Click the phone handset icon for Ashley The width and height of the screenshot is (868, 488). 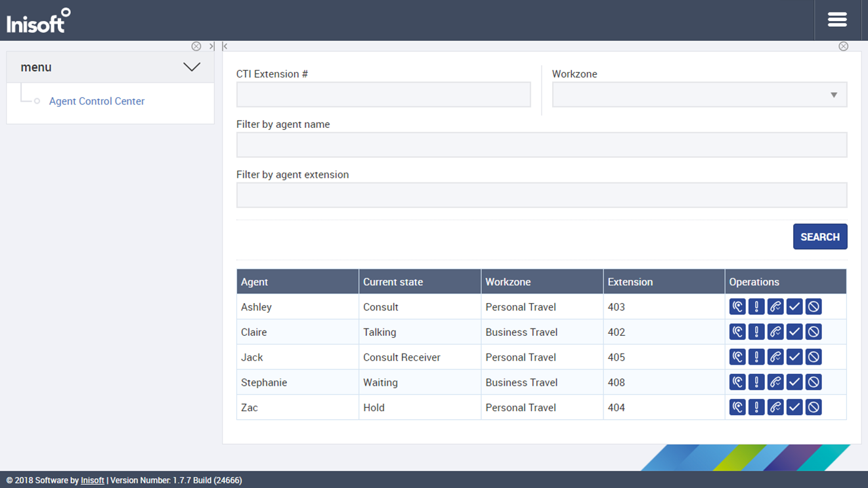click(x=775, y=306)
